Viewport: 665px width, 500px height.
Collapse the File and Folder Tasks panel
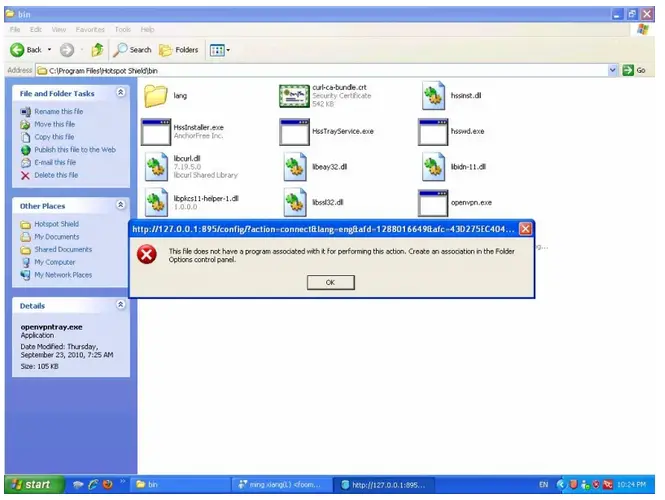point(121,92)
